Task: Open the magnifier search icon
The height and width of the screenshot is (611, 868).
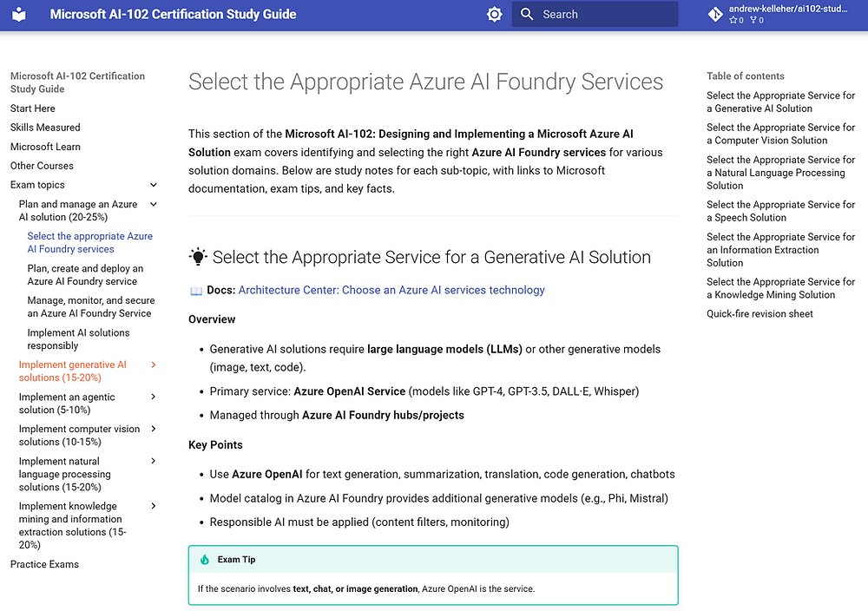Action: pyautogui.click(x=526, y=14)
